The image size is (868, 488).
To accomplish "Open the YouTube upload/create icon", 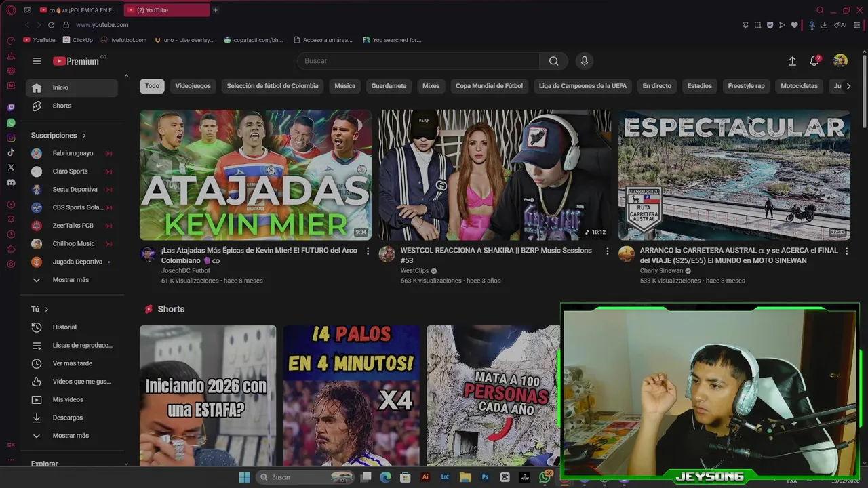I will (792, 61).
